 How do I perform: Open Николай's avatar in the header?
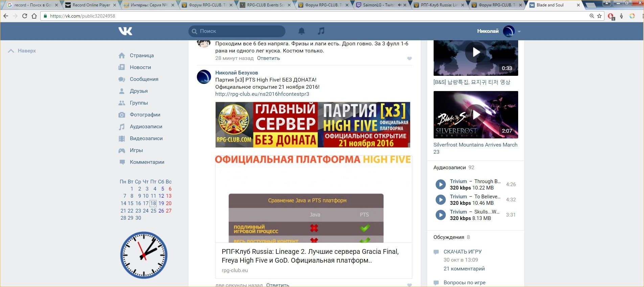click(x=509, y=31)
